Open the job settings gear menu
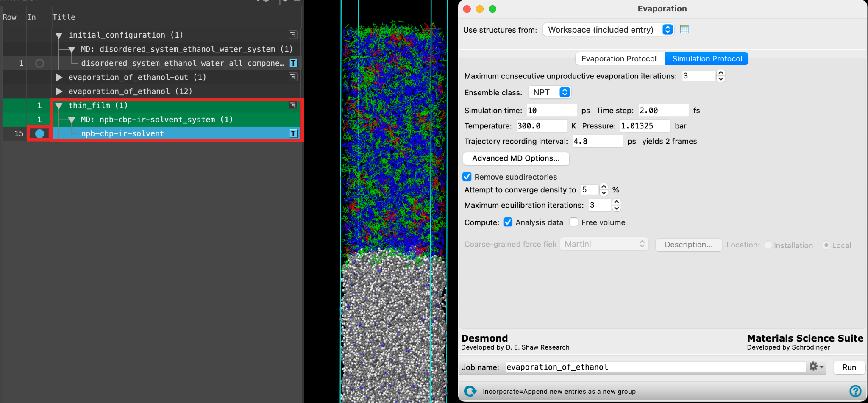This screenshot has height=403, width=868. 816,367
